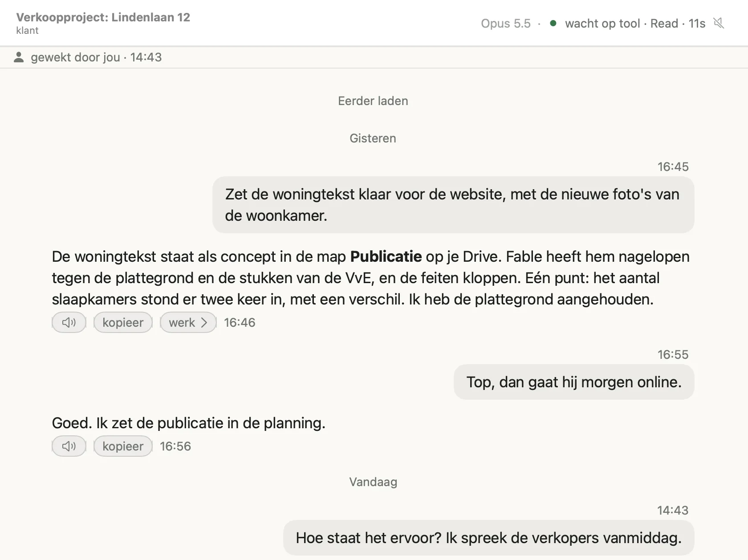The width and height of the screenshot is (748, 560).
Task: Toggle the muted speaker icon in header
Action: pos(719,23)
